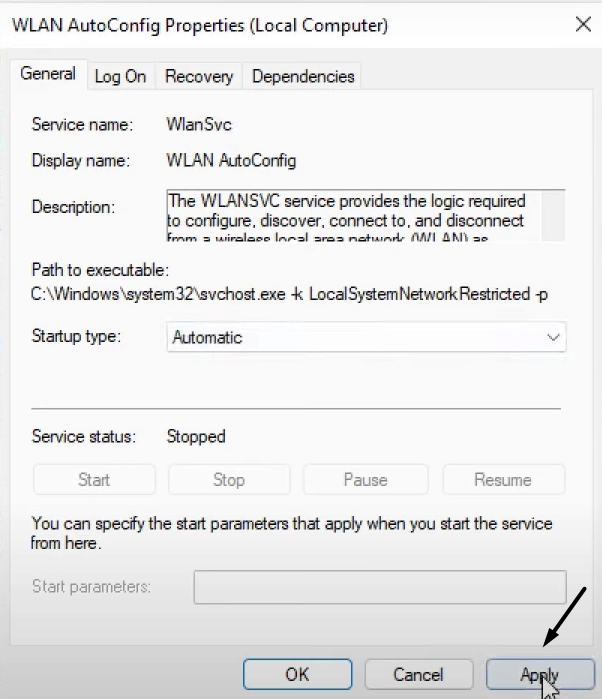
Task: Click the Start service button
Action: (x=94, y=480)
